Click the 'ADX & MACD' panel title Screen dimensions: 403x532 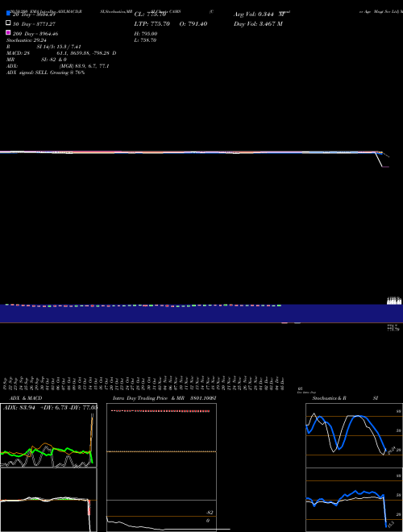pyautogui.click(x=26, y=398)
